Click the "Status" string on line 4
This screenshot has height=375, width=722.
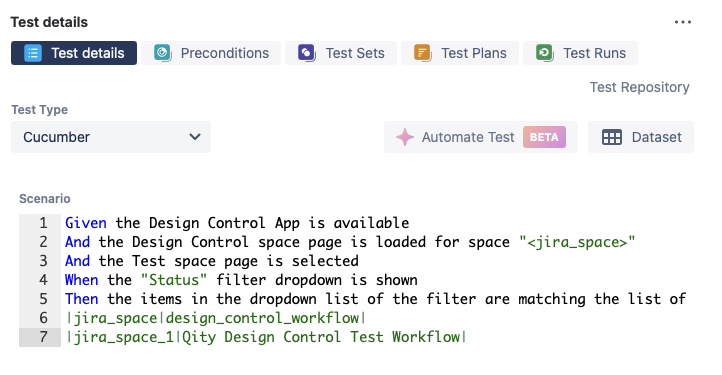coord(174,280)
